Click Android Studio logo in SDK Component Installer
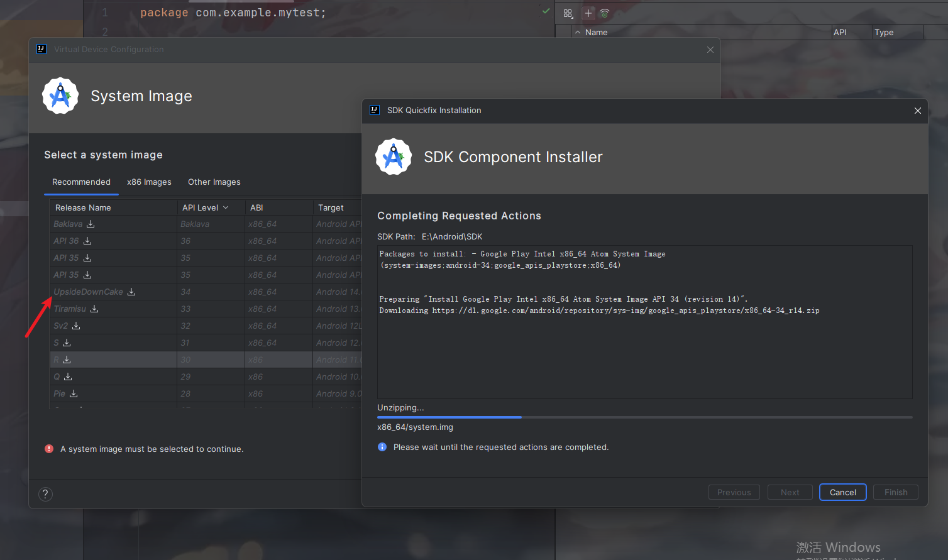The width and height of the screenshot is (948, 560). pyautogui.click(x=394, y=156)
